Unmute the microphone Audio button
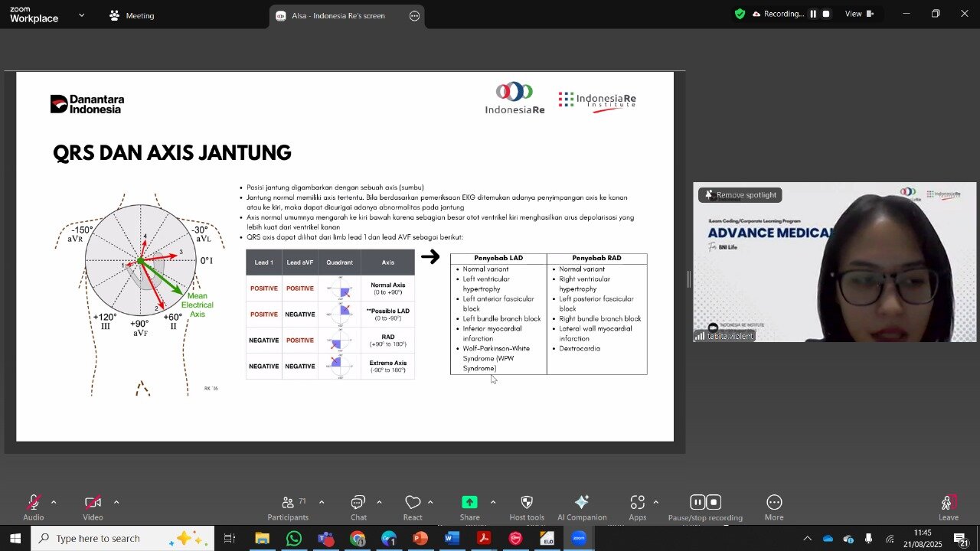Viewport: 980px width, 551px height. click(33, 503)
